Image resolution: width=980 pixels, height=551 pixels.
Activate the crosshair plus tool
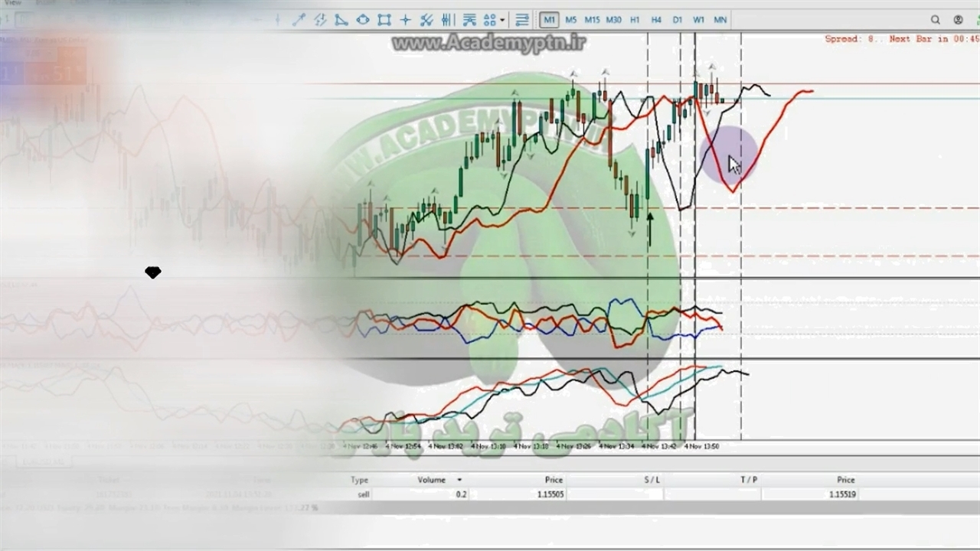[x=406, y=20]
